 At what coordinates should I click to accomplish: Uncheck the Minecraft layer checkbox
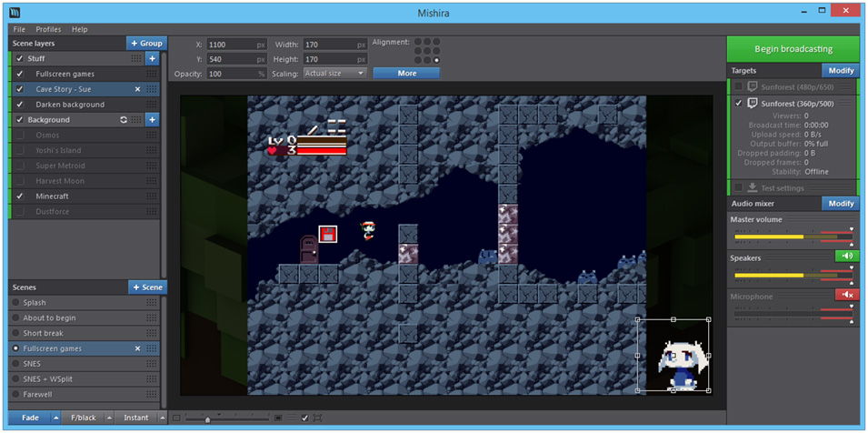coord(20,196)
